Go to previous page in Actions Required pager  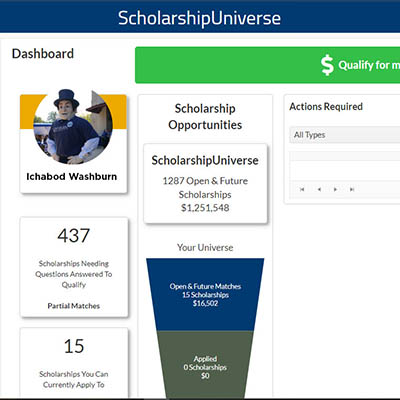[319, 190]
